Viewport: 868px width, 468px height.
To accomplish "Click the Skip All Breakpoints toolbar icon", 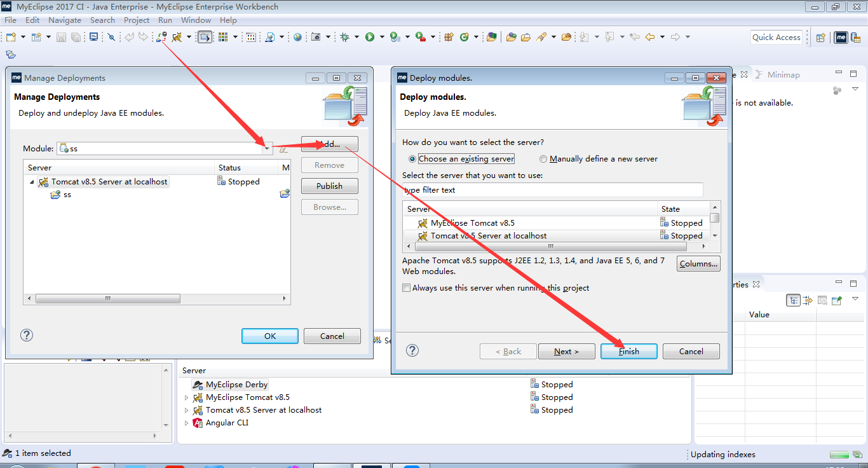I will point(111,37).
